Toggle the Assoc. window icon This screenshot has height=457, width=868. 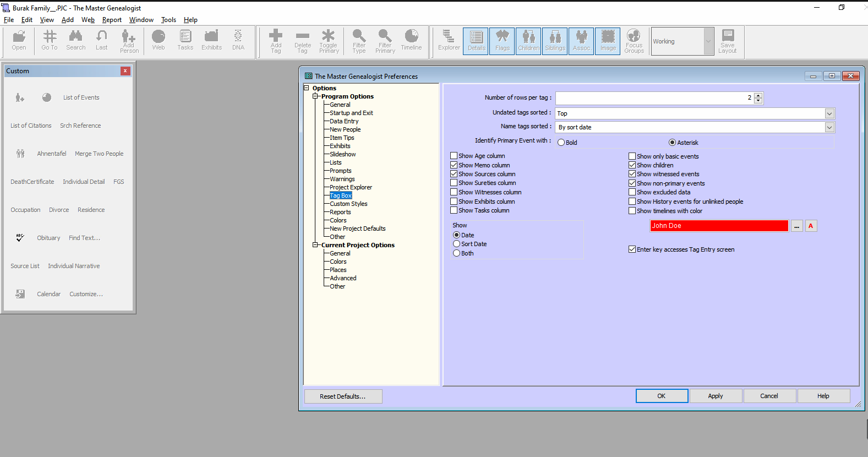pos(581,41)
